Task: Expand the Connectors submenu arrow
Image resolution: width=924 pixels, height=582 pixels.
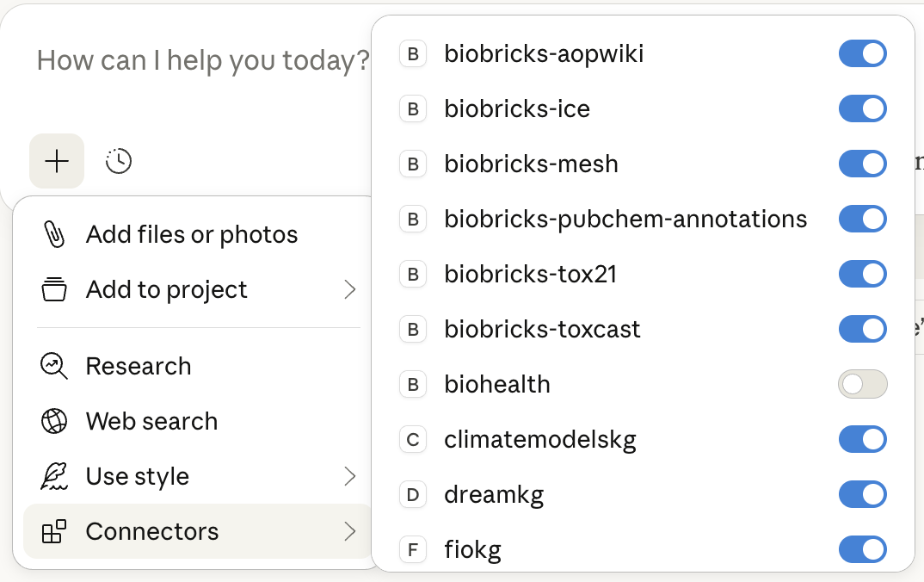Action: click(x=351, y=531)
